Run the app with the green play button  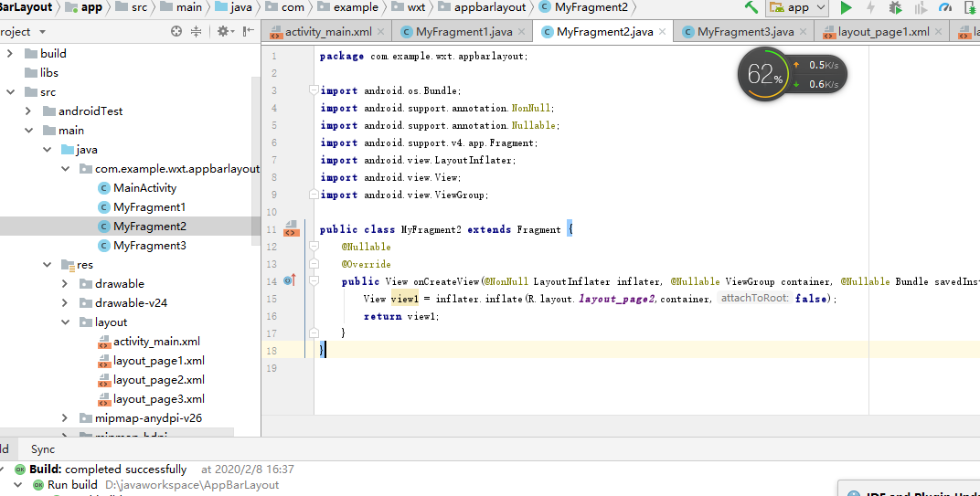click(x=847, y=7)
